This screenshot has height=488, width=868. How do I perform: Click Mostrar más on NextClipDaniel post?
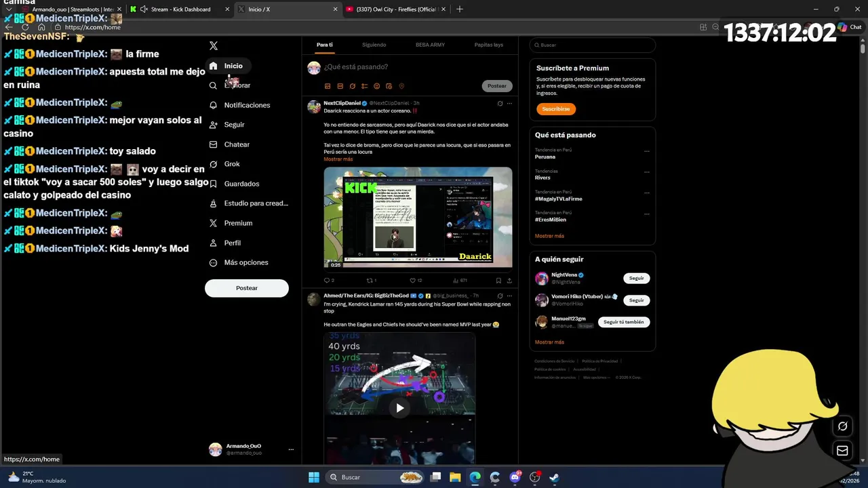338,159
